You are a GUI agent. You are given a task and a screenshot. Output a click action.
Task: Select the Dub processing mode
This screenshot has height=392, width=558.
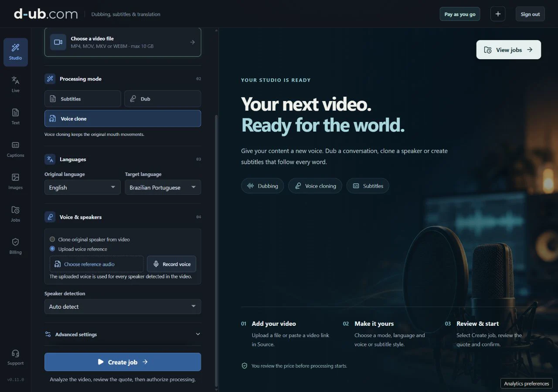[163, 99]
